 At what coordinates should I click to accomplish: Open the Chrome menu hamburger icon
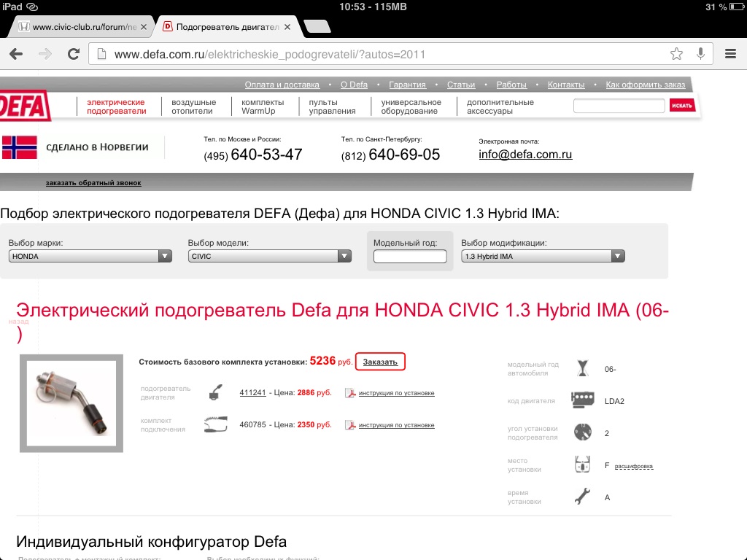(730, 54)
